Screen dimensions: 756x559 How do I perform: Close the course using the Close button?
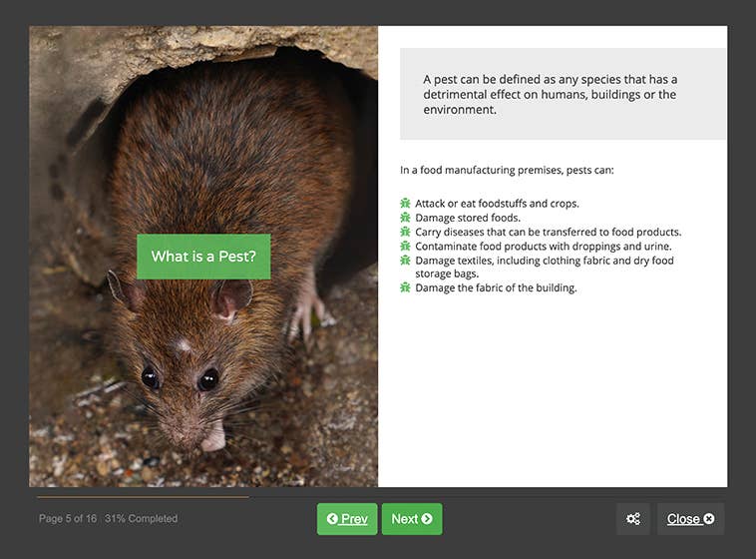pos(690,519)
